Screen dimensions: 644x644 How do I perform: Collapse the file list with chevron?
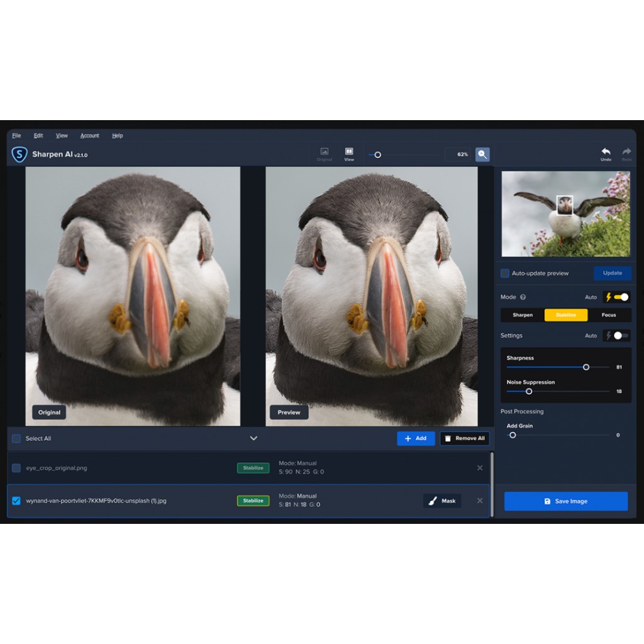253,438
